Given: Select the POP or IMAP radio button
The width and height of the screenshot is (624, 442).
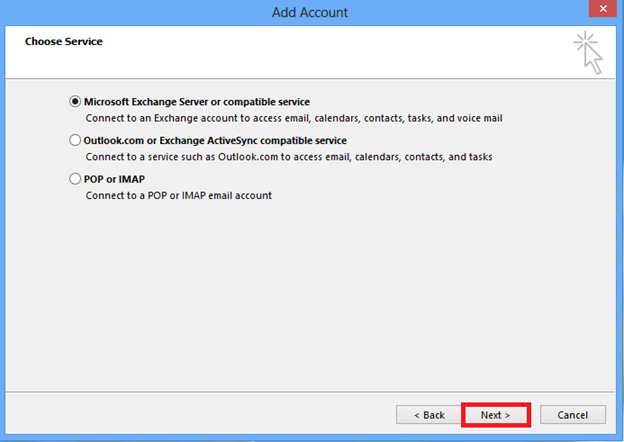Looking at the screenshot, I should [75, 179].
